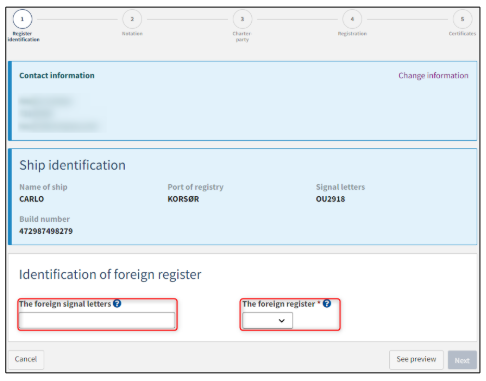The image size is (486, 381).
Task: Click the Register identification step label
Action: pos(24,36)
